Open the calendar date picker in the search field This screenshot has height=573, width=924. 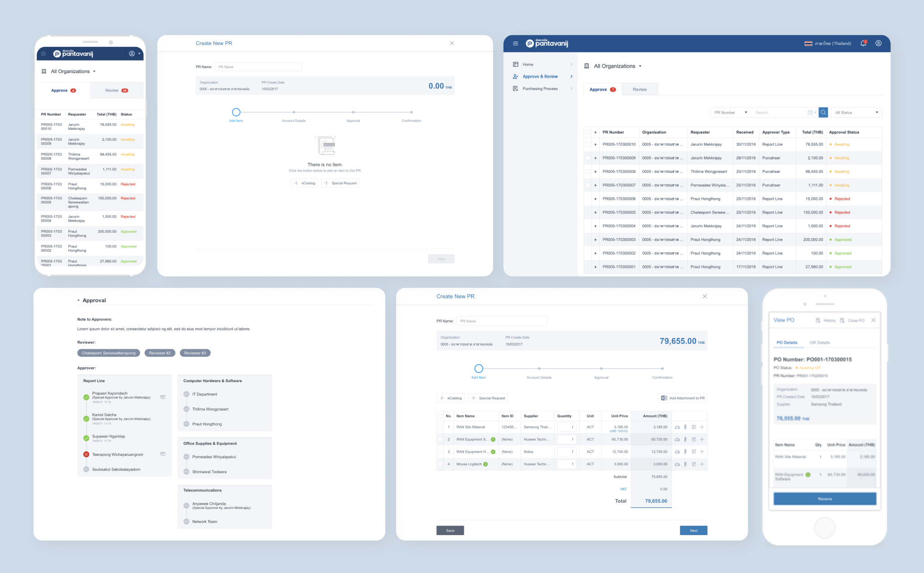810,112
